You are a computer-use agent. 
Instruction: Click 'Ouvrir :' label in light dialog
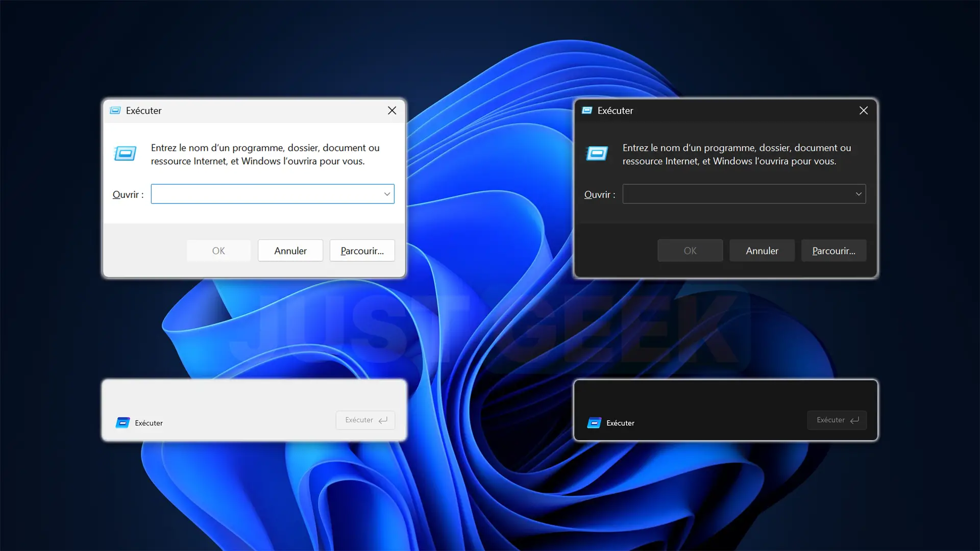(x=128, y=194)
